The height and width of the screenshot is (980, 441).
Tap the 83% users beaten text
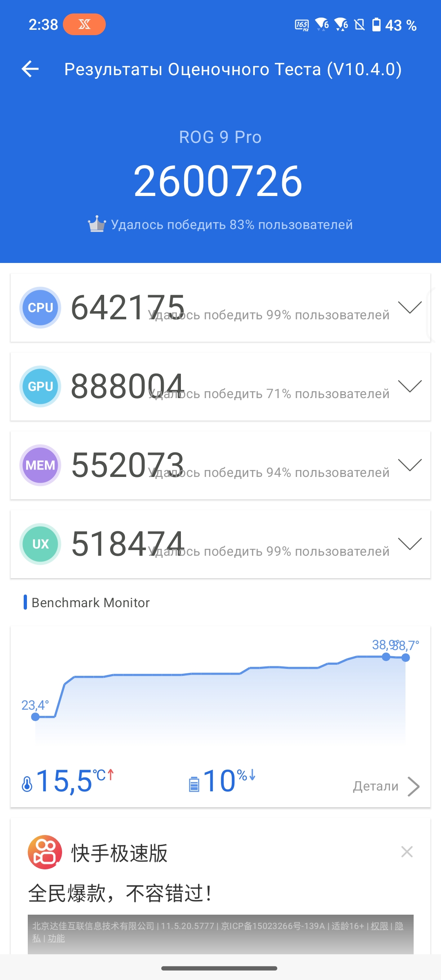pos(232,225)
